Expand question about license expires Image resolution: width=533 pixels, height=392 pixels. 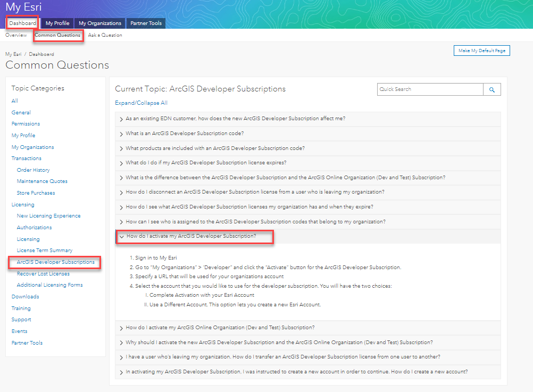click(307, 163)
